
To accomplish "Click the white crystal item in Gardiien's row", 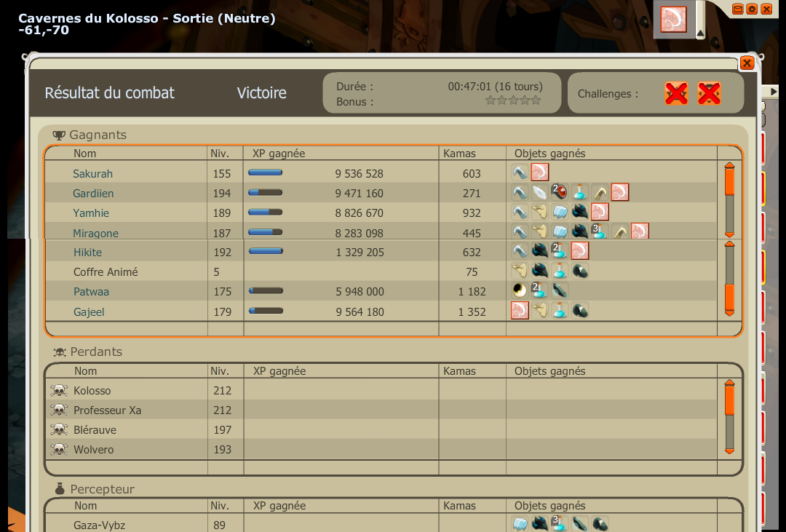I will (540, 192).
